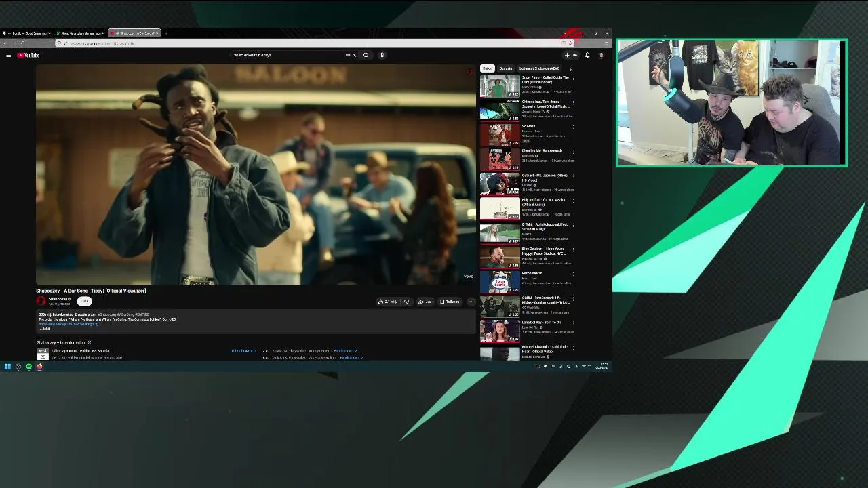Open a new browser tab with the plus
The height and width of the screenshot is (488, 868).
tap(166, 33)
